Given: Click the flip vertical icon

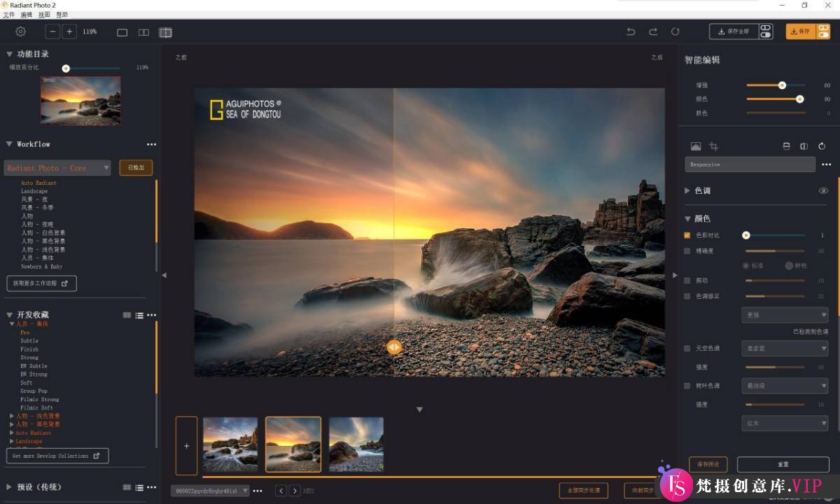Looking at the screenshot, I should click(x=786, y=146).
